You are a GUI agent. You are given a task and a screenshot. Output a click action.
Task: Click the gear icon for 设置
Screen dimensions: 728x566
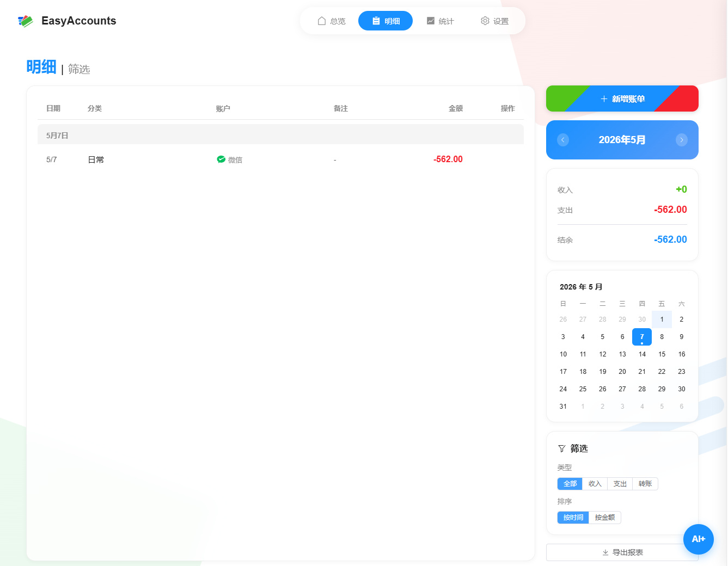(485, 21)
